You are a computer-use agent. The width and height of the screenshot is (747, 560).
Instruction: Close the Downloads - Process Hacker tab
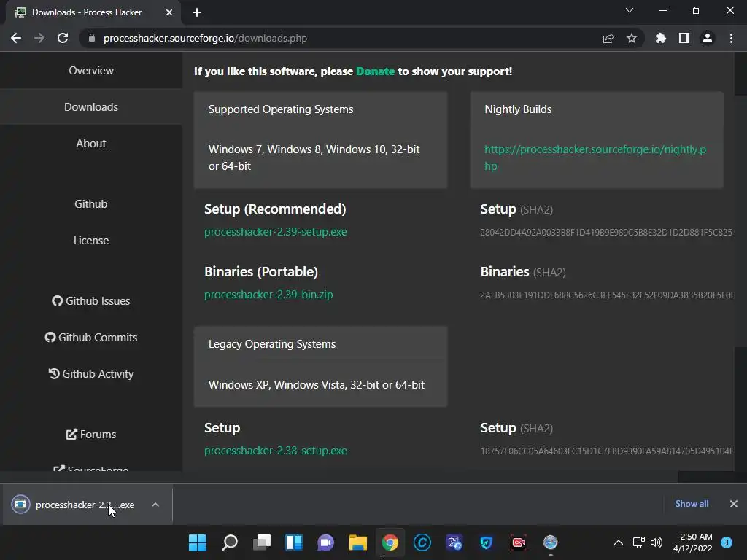169,12
